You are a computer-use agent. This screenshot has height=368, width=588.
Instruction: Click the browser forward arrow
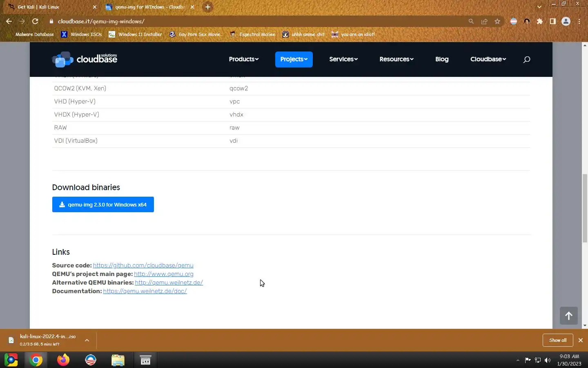22,21
